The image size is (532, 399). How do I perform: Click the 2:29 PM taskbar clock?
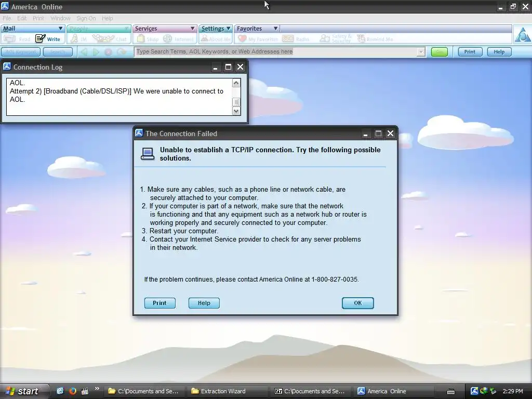513,391
